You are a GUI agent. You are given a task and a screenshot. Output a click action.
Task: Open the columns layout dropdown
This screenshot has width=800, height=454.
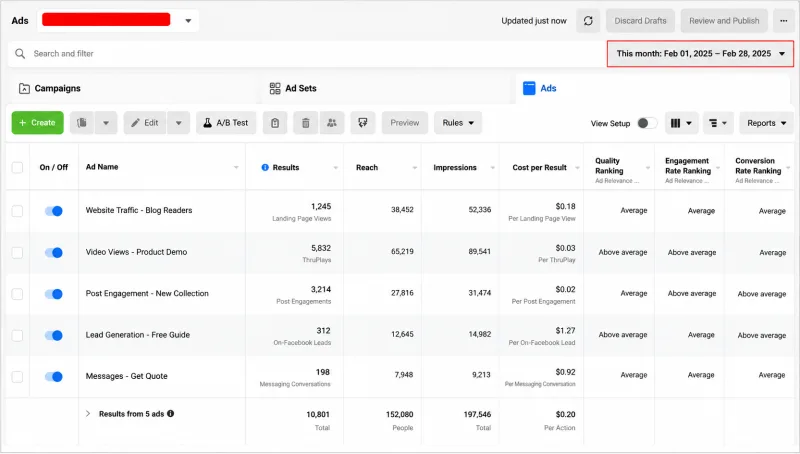(681, 123)
